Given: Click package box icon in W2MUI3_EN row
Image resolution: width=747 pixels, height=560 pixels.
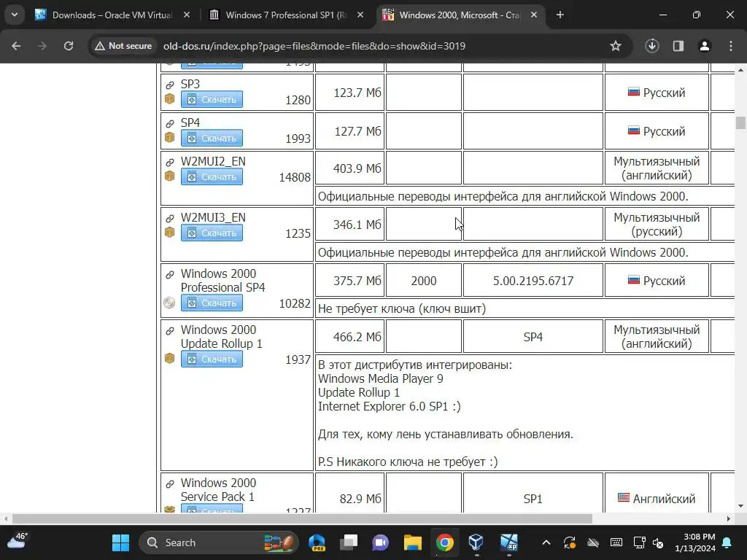Looking at the screenshot, I should click(x=169, y=232).
